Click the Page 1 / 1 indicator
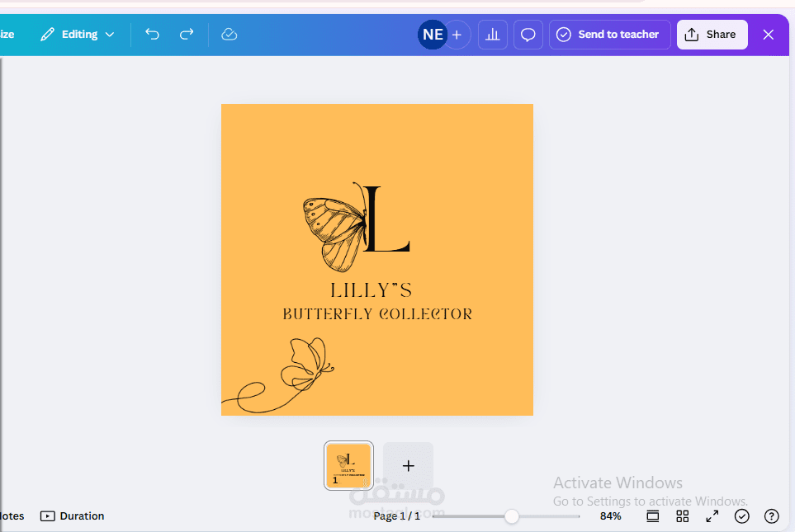 397,516
